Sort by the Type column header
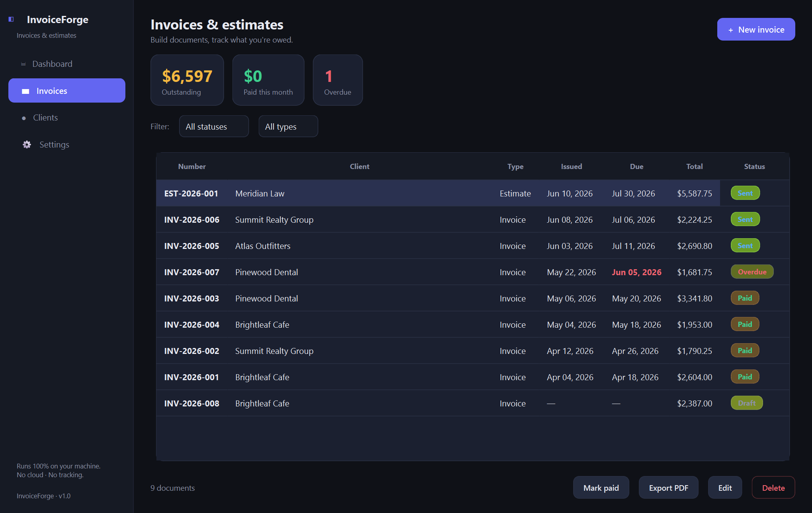The height and width of the screenshot is (513, 812). [x=515, y=167]
